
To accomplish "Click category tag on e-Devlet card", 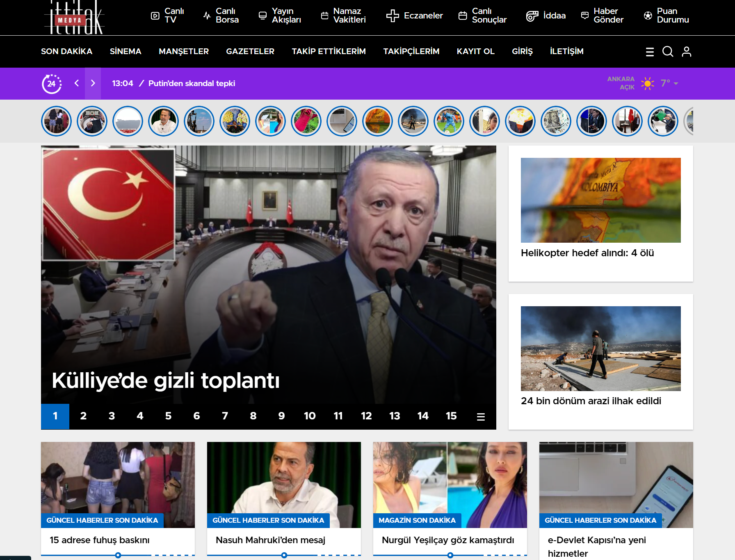I will [x=600, y=520].
